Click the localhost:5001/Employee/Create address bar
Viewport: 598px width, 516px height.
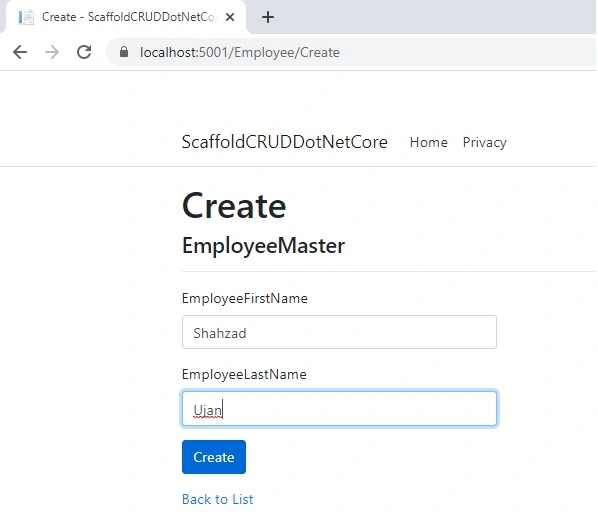point(351,52)
